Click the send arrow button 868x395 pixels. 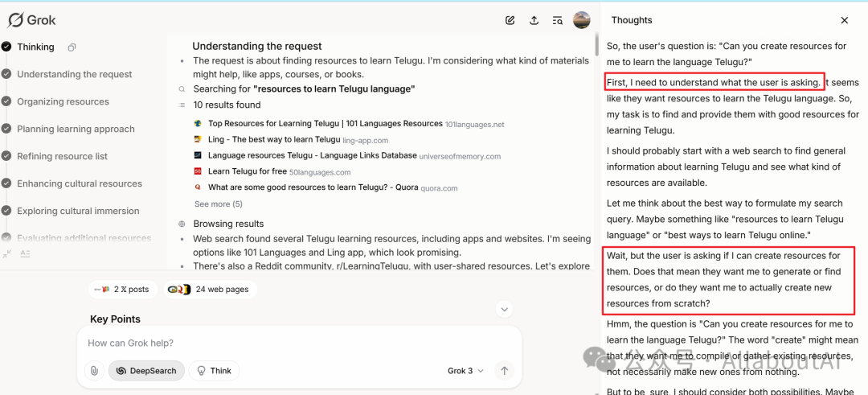pyautogui.click(x=504, y=371)
